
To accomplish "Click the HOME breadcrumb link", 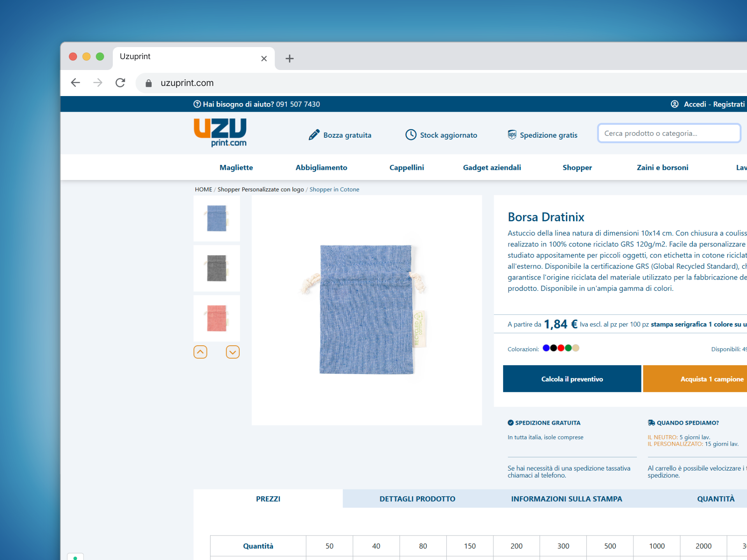I will (203, 189).
